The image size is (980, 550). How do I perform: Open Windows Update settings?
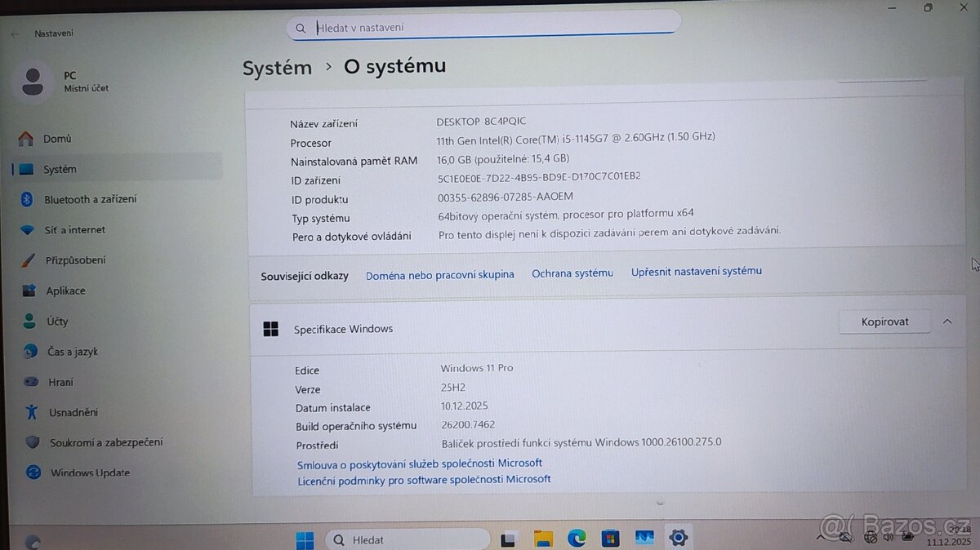coord(90,472)
